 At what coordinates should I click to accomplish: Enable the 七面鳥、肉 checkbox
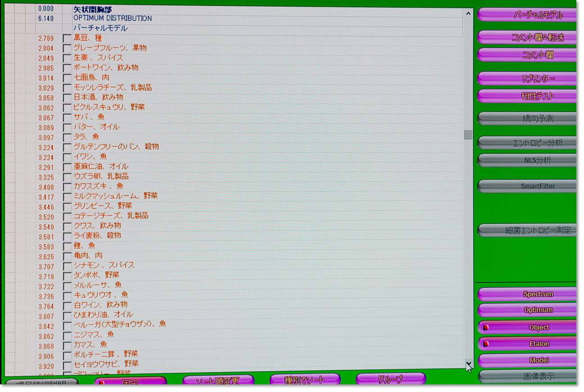point(67,78)
